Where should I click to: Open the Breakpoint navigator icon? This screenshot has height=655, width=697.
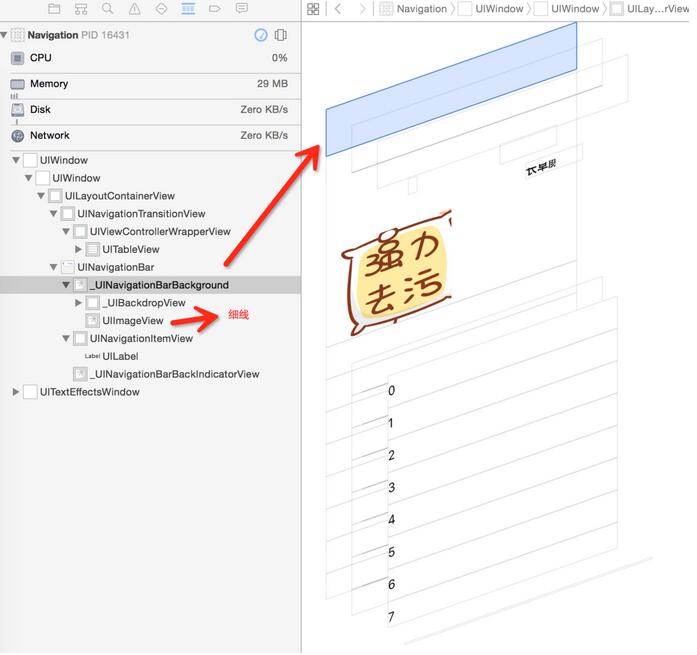[x=215, y=8]
